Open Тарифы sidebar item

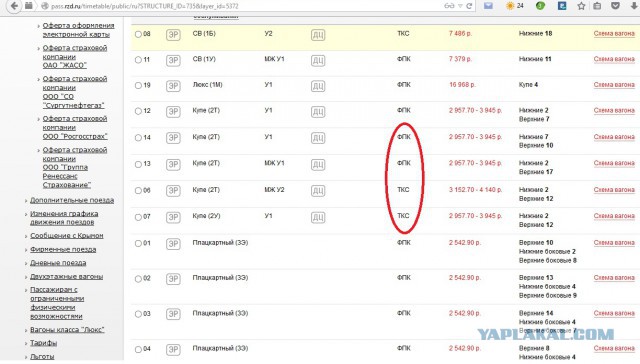coord(44,343)
